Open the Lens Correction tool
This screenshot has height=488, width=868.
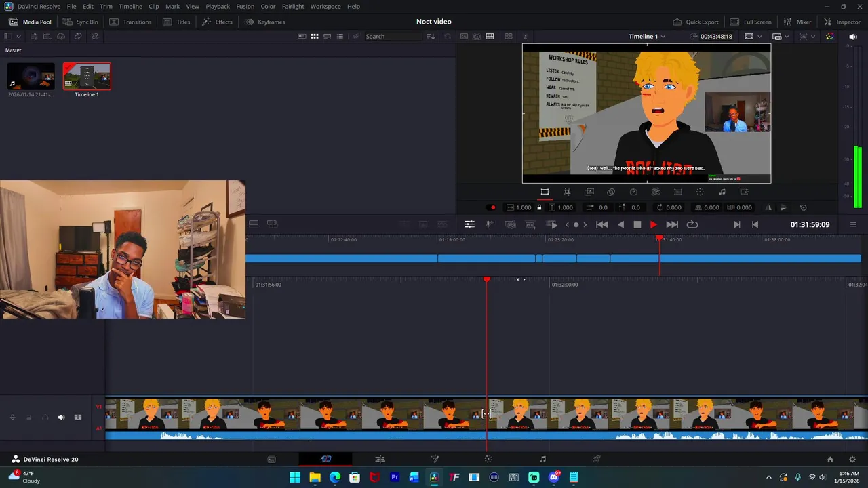pyautogui.click(x=677, y=192)
